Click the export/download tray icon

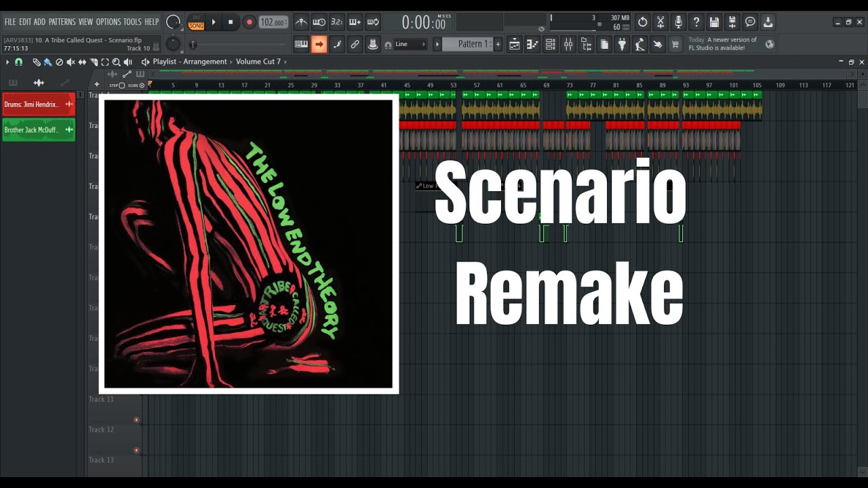tap(768, 22)
